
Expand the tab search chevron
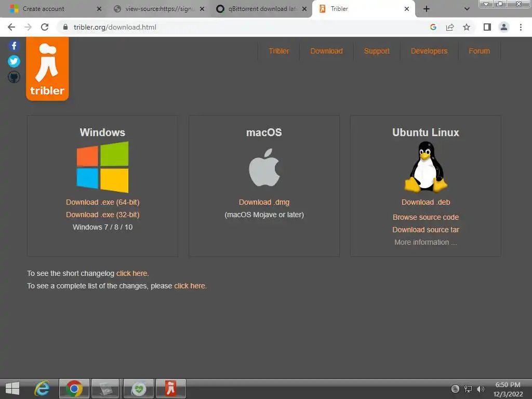pos(467,9)
